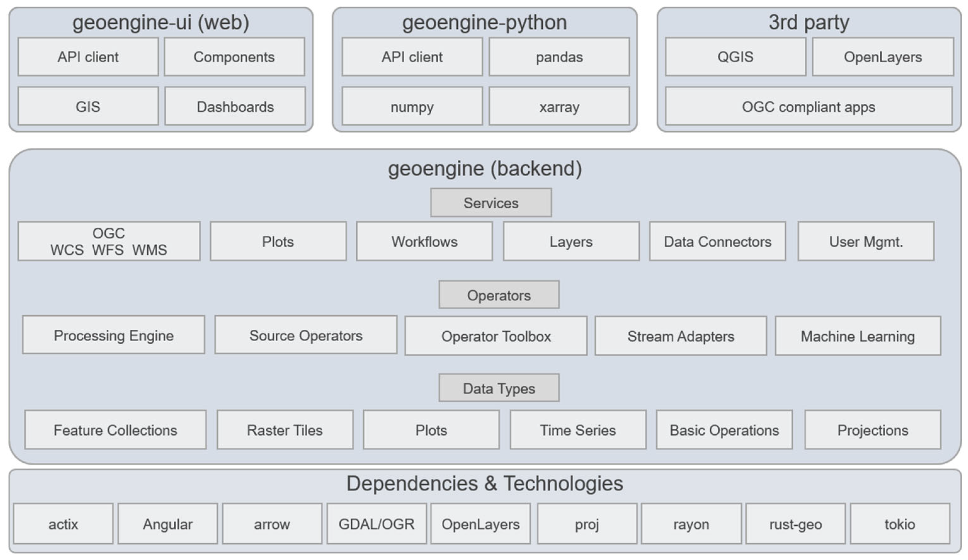Click the GDAL/OGR dependency box

pos(376,524)
